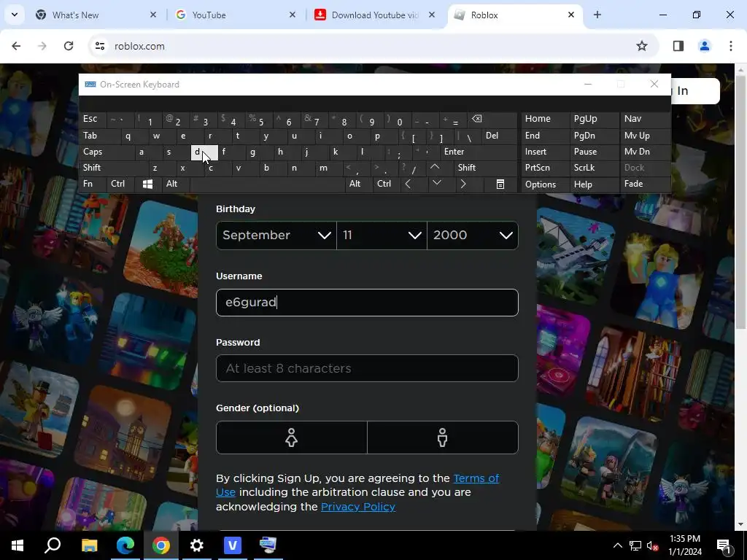Close the What's New tab

click(153, 15)
